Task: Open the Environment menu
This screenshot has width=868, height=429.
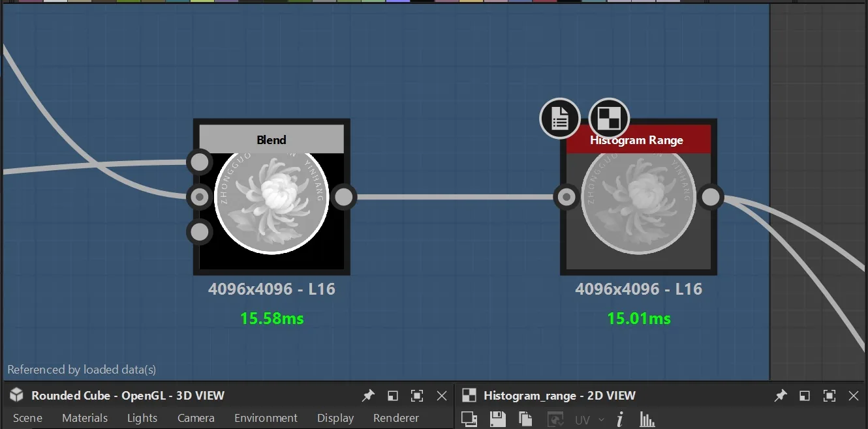Action: click(x=266, y=418)
